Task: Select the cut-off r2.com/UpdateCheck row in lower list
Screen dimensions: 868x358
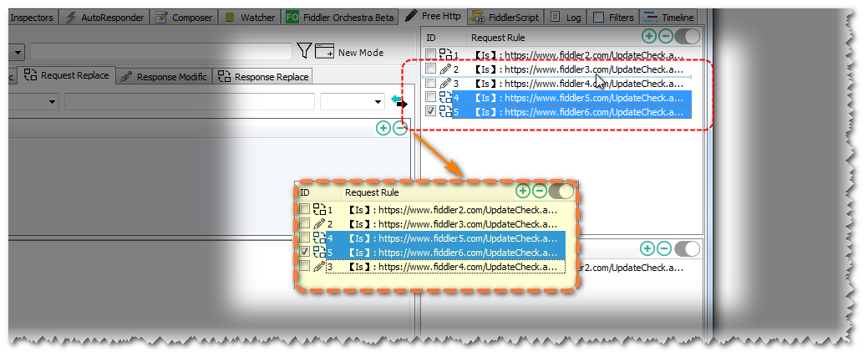Action: 629,268
